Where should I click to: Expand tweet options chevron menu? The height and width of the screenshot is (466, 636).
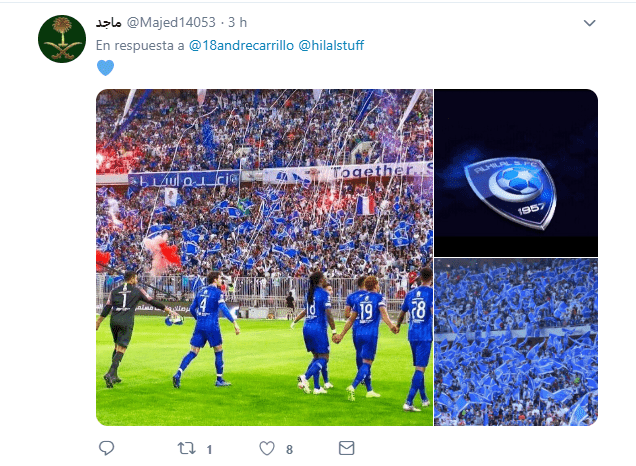[589, 23]
